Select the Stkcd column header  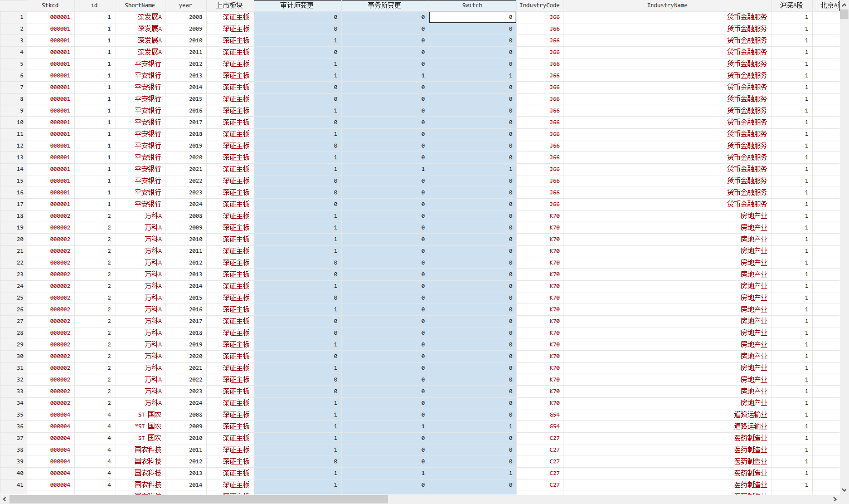point(50,5)
